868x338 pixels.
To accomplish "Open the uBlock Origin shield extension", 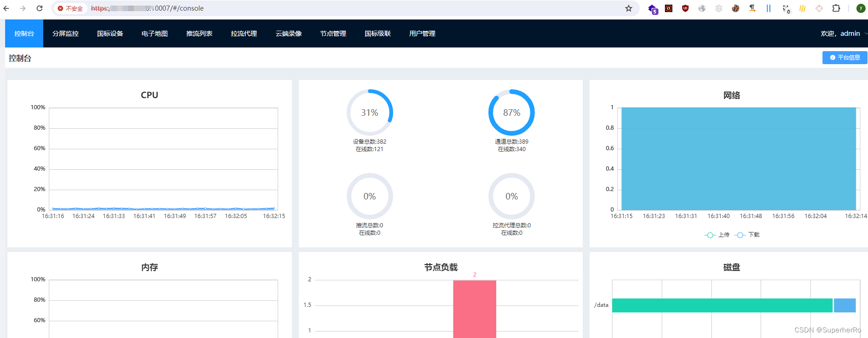I will click(x=685, y=8).
